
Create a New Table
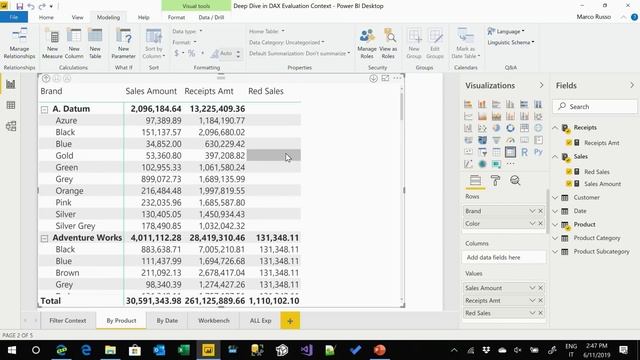[95, 44]
